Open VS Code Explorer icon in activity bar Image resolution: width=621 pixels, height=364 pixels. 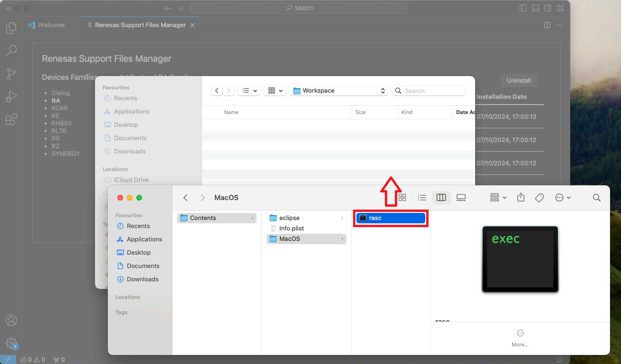click(11, 28)
